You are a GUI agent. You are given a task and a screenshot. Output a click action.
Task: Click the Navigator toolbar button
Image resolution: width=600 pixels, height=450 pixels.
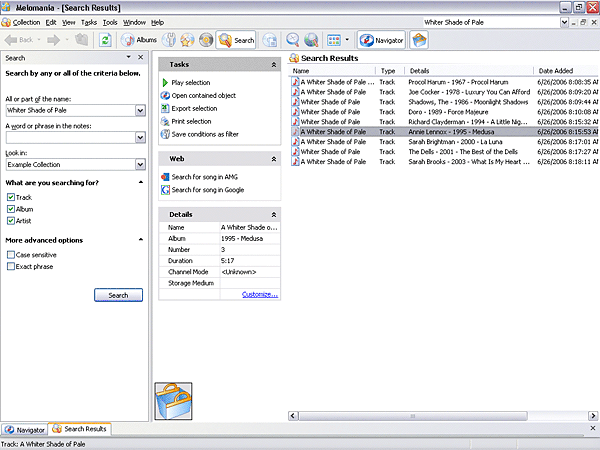coord(381,40)
